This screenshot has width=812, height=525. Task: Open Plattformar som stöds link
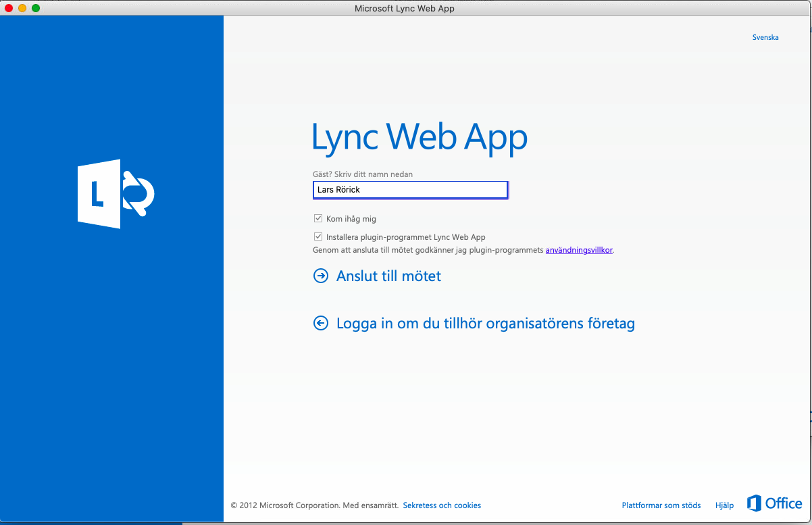coord(661,505)
